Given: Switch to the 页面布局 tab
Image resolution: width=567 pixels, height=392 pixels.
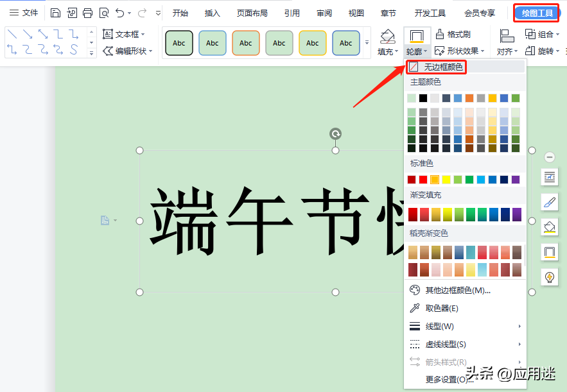Looking at the screenshot, I should [x=252, y=13].
